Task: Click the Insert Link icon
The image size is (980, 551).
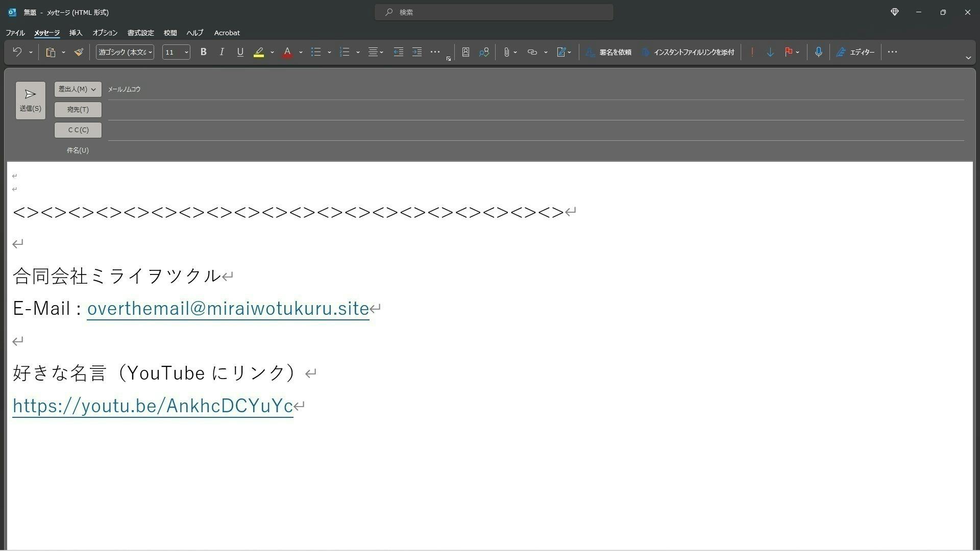Action: tap(532, 52)
